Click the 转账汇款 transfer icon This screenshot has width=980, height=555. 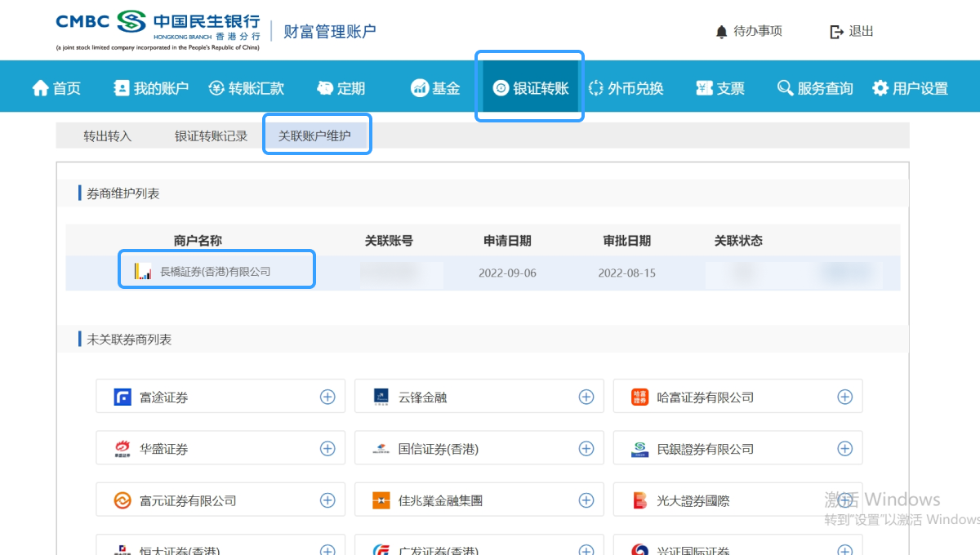216,88
